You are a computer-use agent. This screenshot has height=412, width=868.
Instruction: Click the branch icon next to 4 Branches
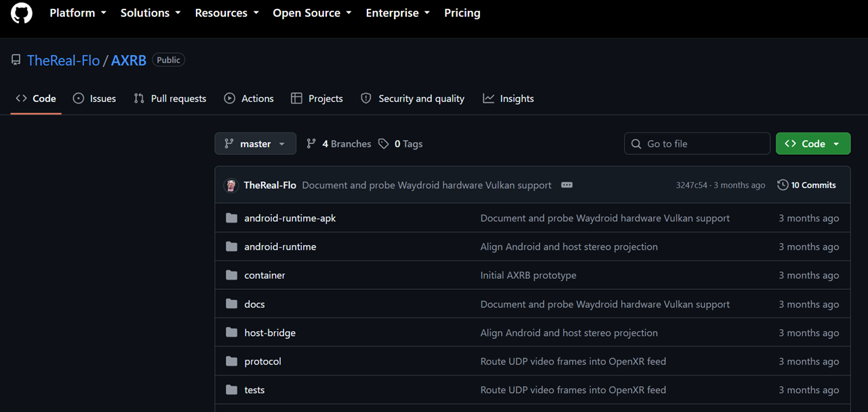pos(311,143)
